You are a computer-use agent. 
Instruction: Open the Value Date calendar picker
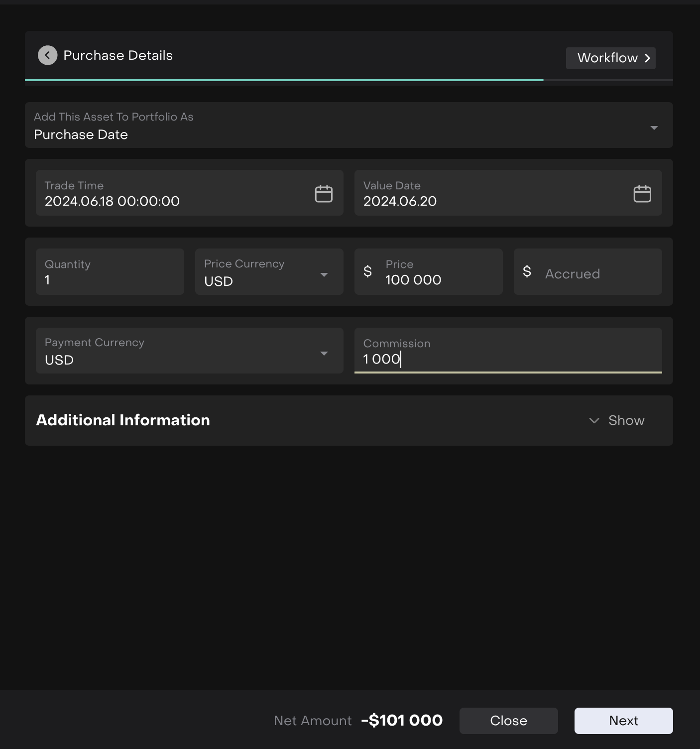coord(642,193)
